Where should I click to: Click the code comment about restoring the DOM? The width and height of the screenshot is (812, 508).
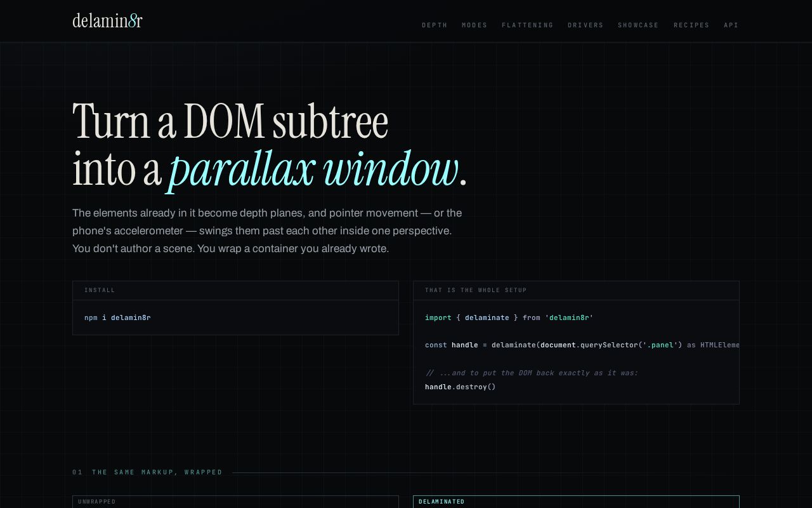[532, 373]
